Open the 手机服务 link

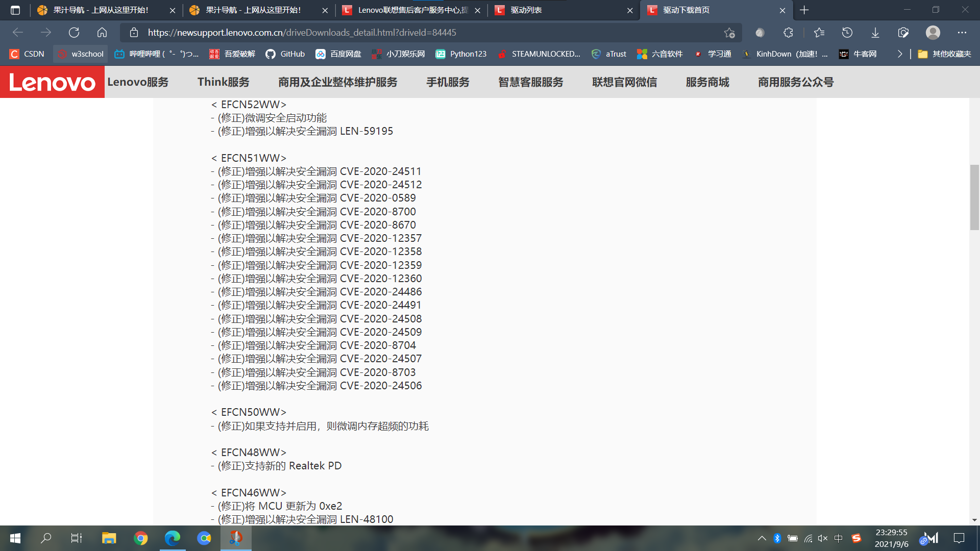448,82
